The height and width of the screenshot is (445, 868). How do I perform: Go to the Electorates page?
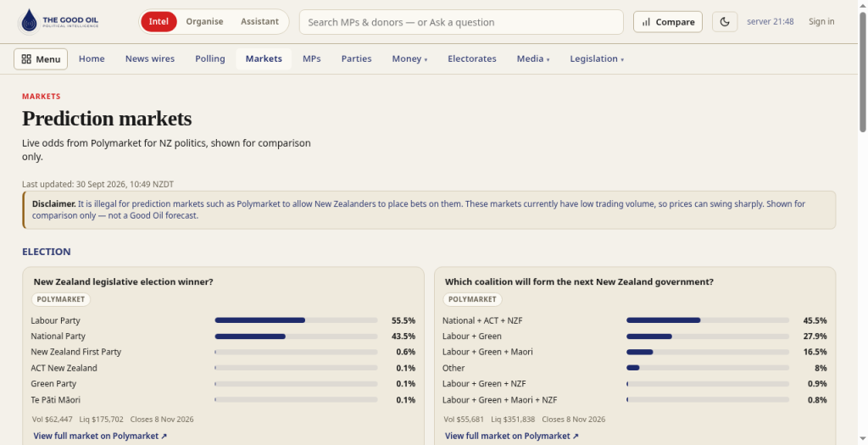(x=471, y=58)
